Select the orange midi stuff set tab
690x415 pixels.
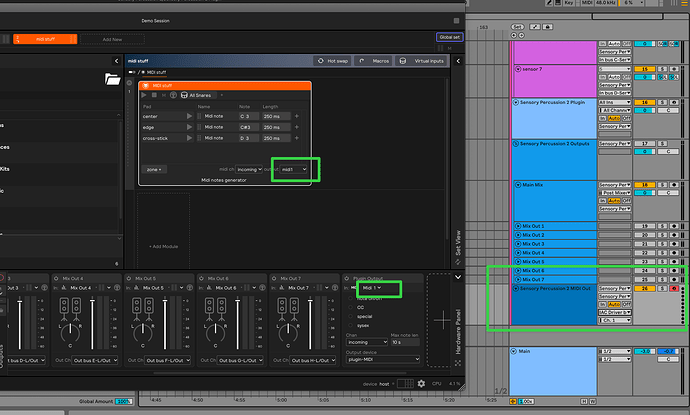45,39
